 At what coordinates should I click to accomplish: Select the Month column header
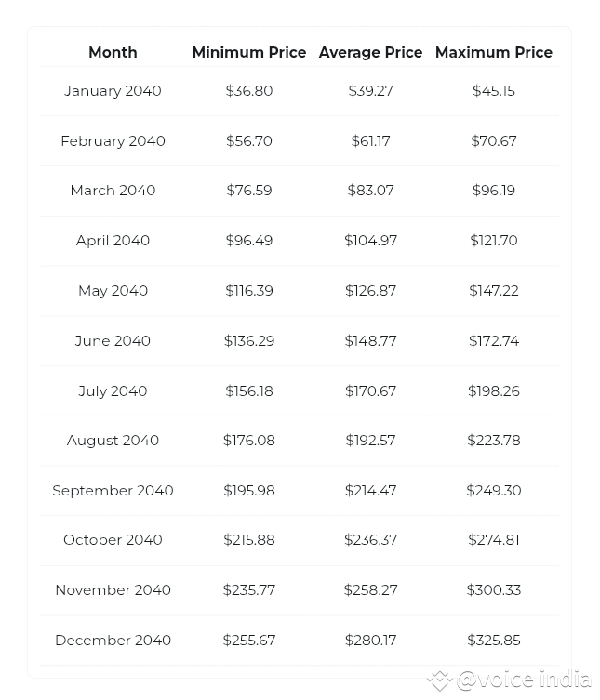(x=113, y=52)
